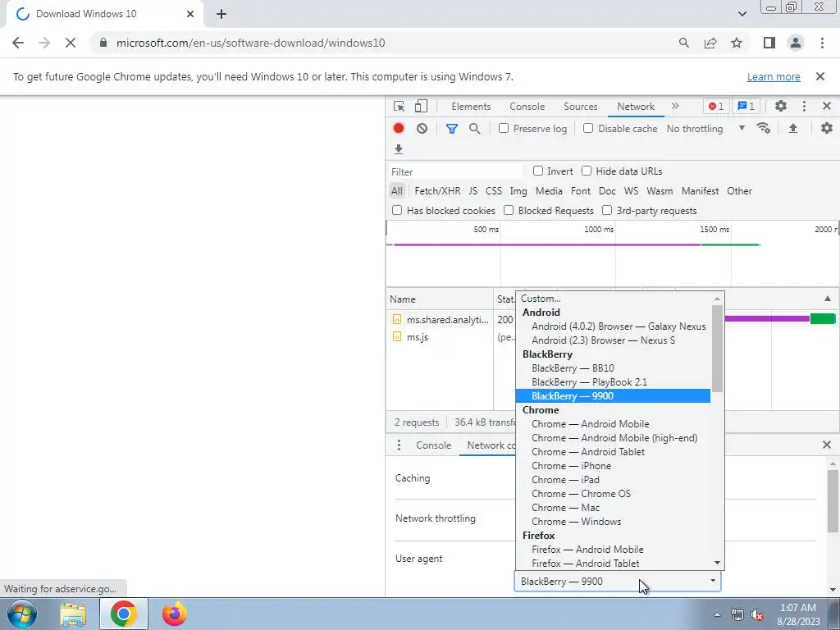Share this page icon in address bar
The image size is (840, 630).
(x=710, y=43)
